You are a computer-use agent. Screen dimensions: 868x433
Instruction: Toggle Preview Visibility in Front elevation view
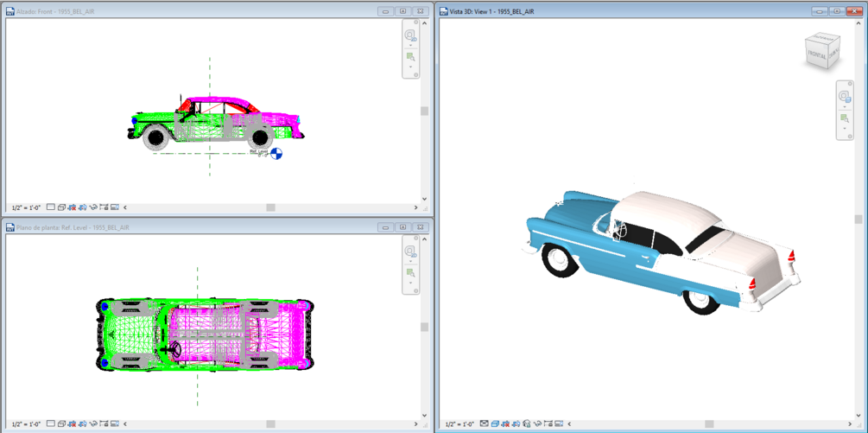[x=115, y=207]
